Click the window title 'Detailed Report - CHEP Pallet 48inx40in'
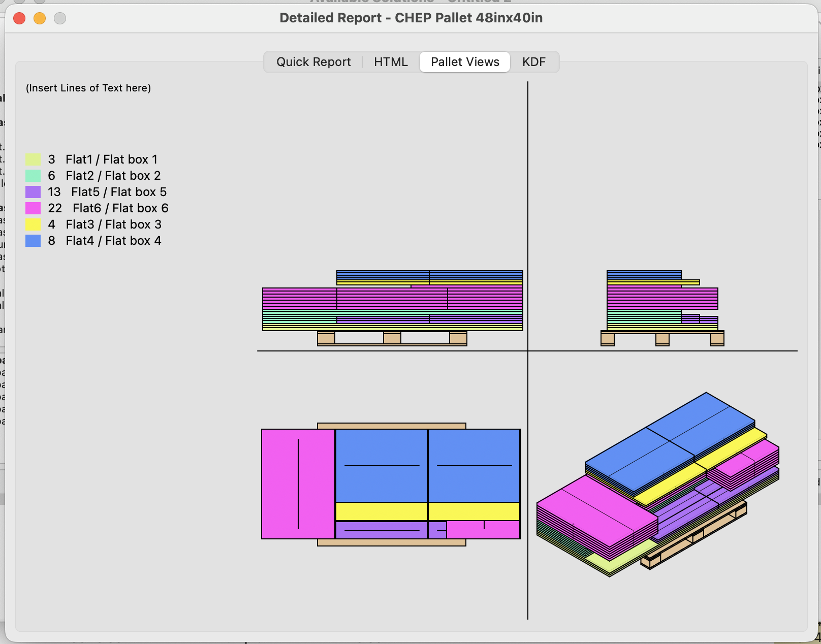Image resolution: width=821 pixels, height=644 pixels. tap(411, 18)
